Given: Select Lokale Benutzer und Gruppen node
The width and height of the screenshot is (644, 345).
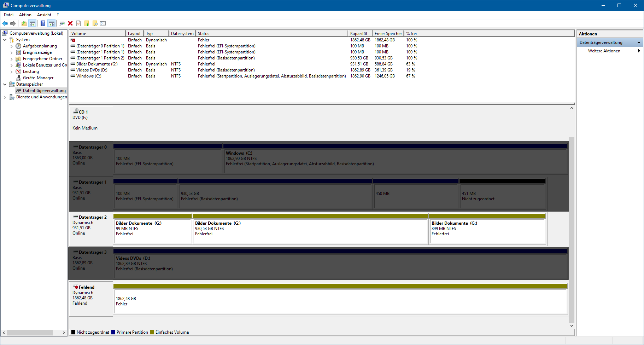Looking at the screenshot, I should coord(45,65).
